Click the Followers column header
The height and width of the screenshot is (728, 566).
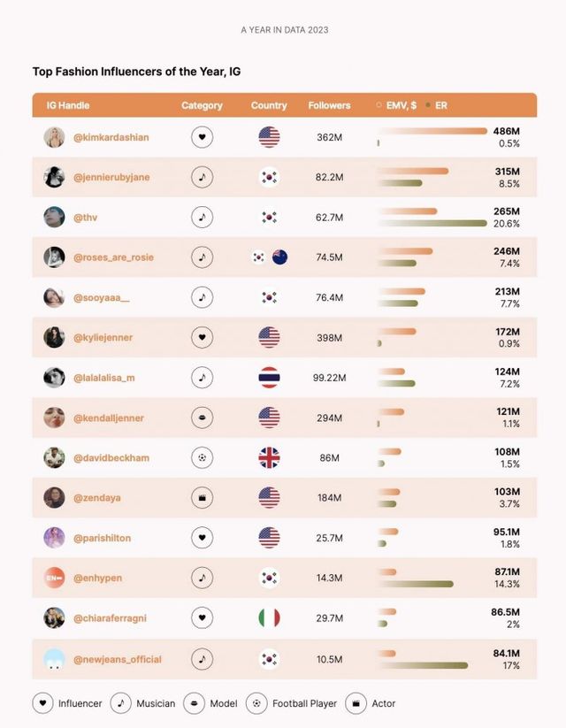click(329, 105)
